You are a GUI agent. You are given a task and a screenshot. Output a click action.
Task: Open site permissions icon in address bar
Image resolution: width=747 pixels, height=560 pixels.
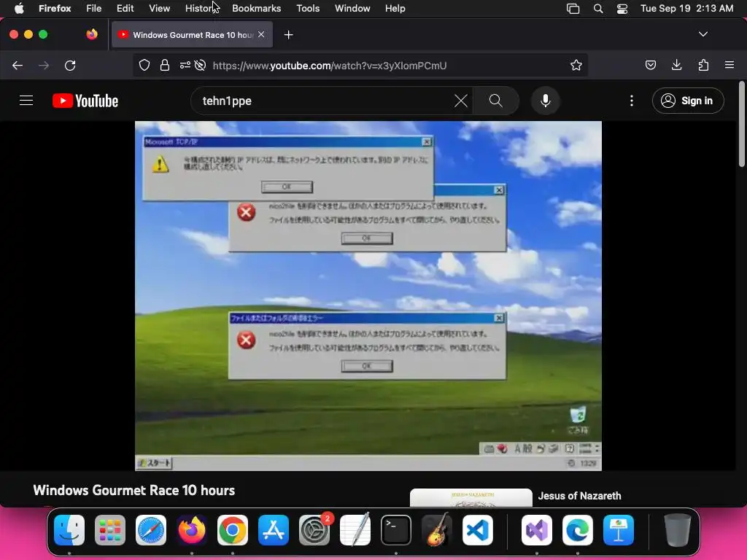coord(185,65)
